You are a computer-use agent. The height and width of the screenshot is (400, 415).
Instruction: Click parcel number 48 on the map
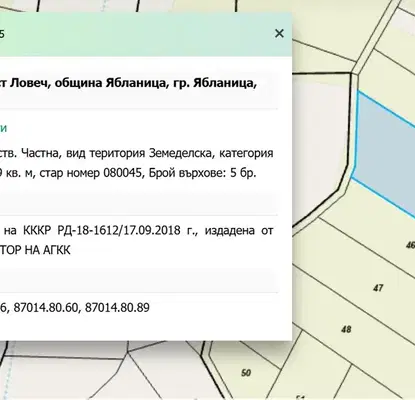pyautogui.click(x=346, y=329)
